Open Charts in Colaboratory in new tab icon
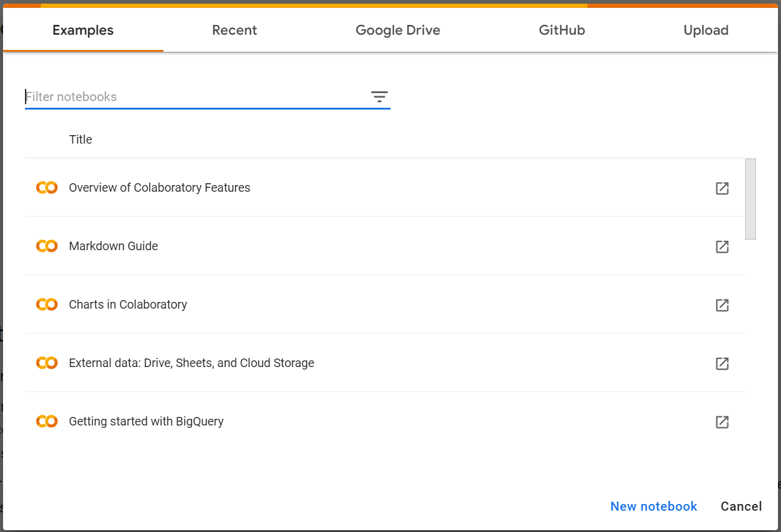Viewport: 781px width, 532px height. click(x=722, y=305)
